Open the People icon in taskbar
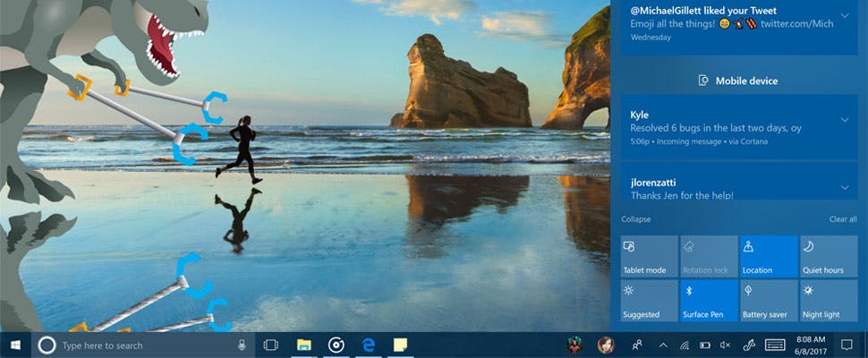Image resolution: width=868 pixels, height=358 pixels. point(637,345)
